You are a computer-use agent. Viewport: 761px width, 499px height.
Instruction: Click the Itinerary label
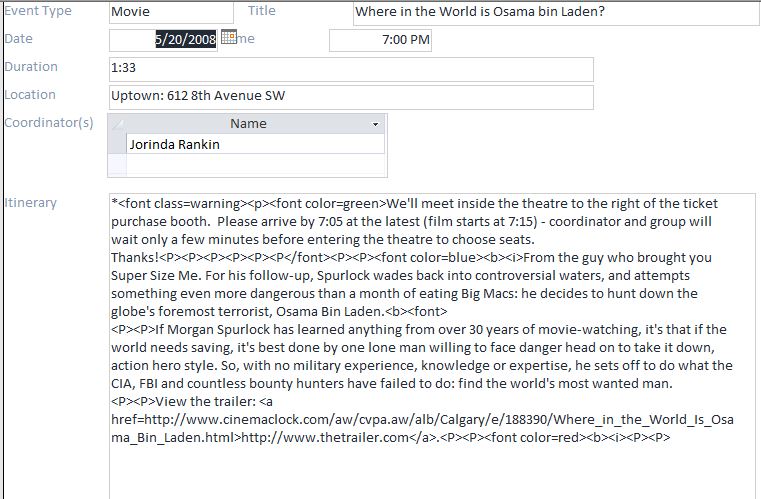coord(31,203)
